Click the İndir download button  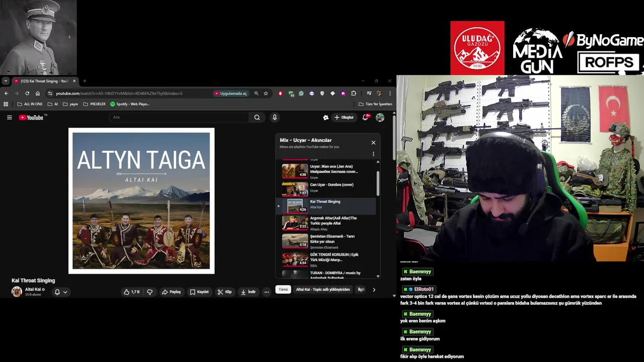click(x=248, y=292)
